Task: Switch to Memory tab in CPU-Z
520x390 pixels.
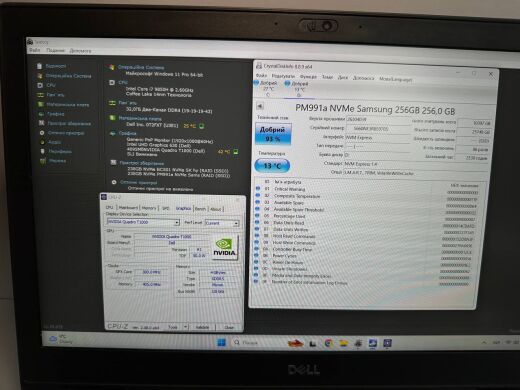Action: [x=149, y=208]
